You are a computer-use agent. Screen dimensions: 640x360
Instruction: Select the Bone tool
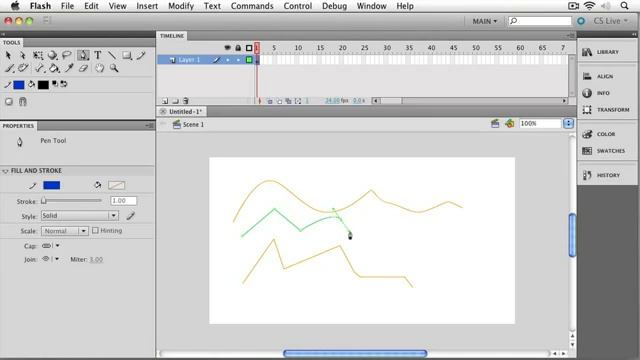point(39,68)
